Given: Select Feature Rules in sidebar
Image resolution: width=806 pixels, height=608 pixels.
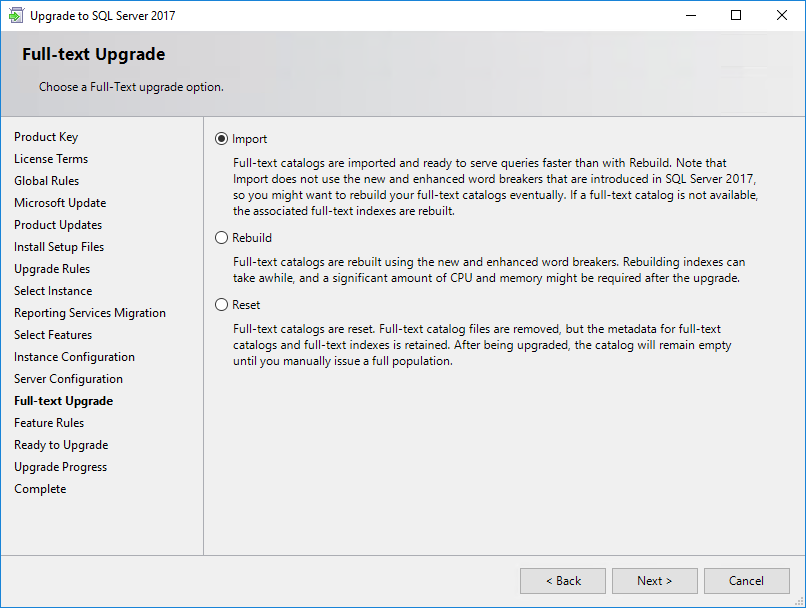Looking at the screenshot, I should click(x=49, y=423).
